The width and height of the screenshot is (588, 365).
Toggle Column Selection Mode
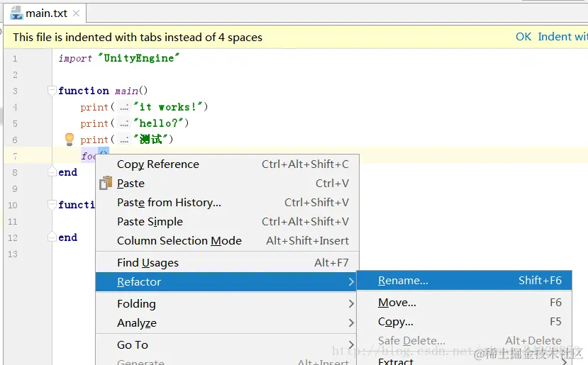coord(179,241)
